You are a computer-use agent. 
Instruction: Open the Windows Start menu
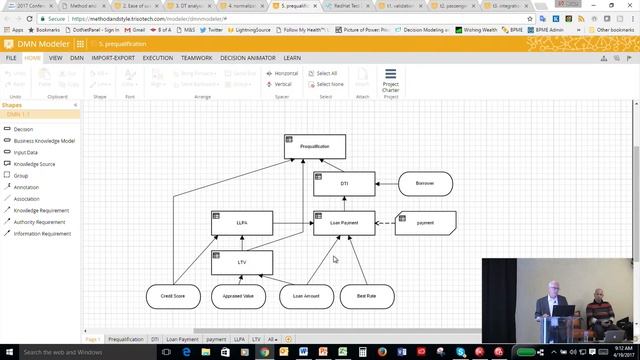[x=9, y=352]
